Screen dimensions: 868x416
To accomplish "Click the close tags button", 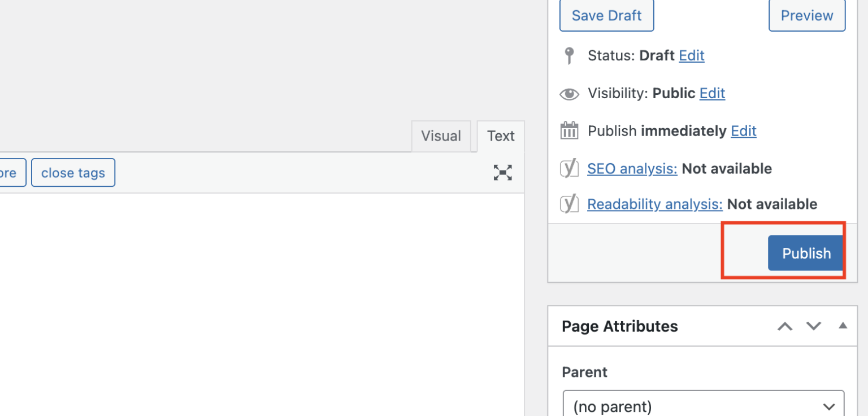I will pos(73,173).
